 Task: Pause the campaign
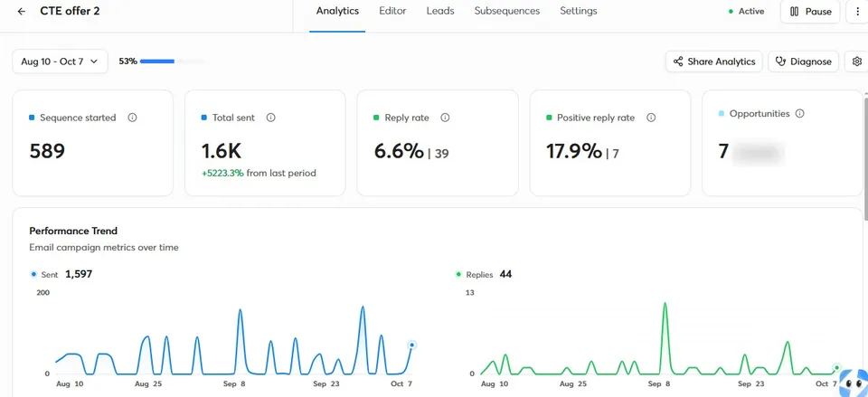tap(810, 12)
